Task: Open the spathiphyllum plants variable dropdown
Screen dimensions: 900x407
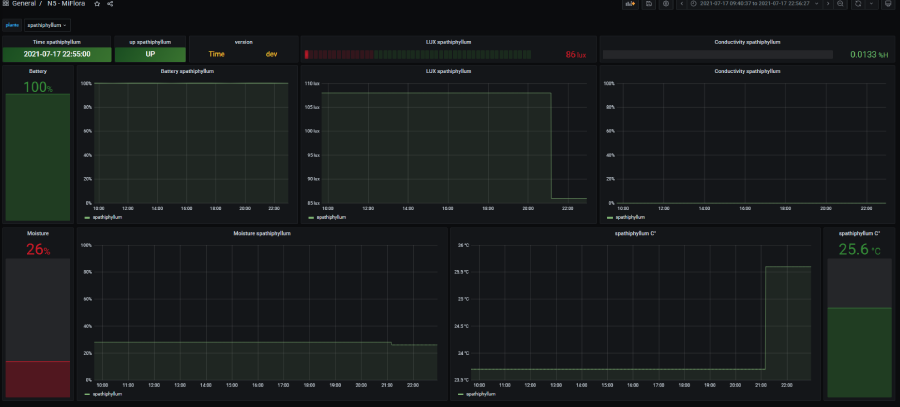Action: tap(47, 24)
